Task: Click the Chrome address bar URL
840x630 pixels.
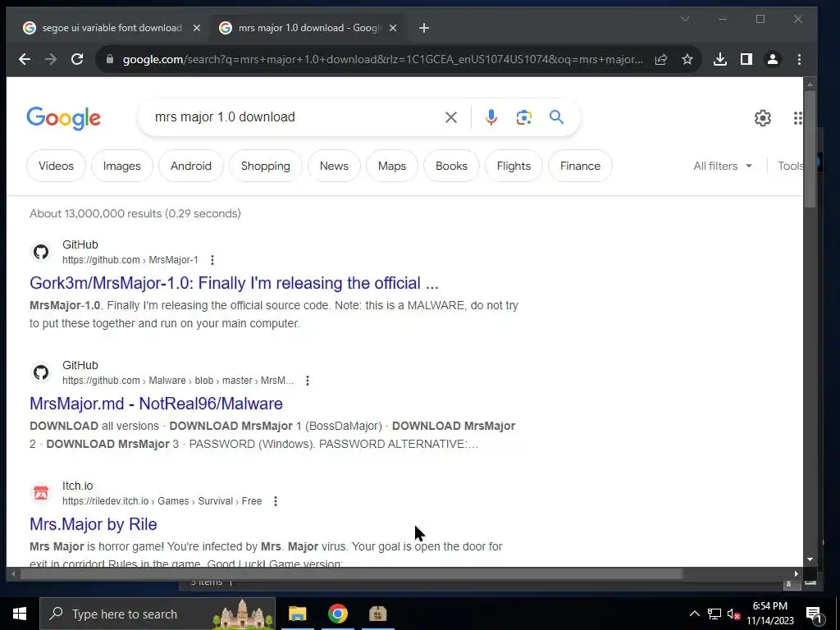Action: tap(382, 59)
